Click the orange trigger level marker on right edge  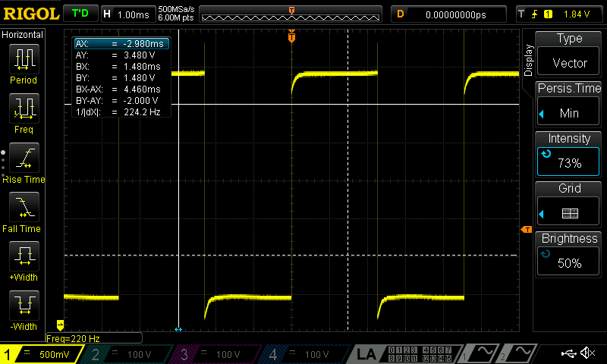point(527,230)
